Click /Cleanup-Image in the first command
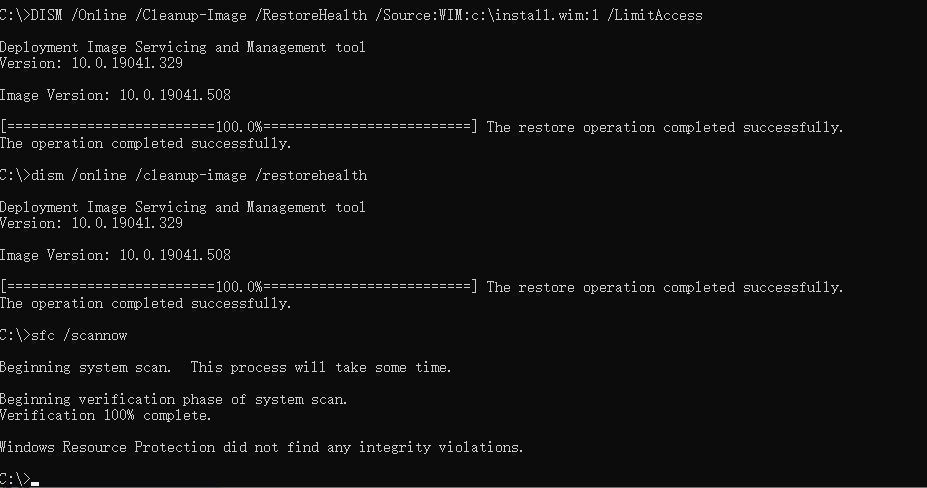The image size is (927, 488). tap(191, 15)
